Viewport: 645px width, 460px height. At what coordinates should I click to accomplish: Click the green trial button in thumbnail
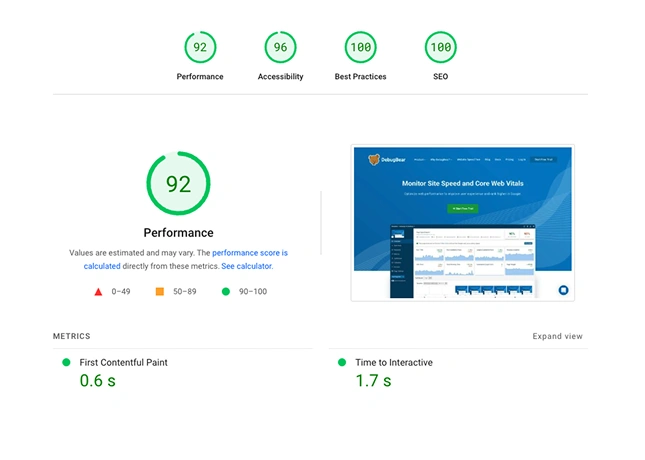pos(462,209)
